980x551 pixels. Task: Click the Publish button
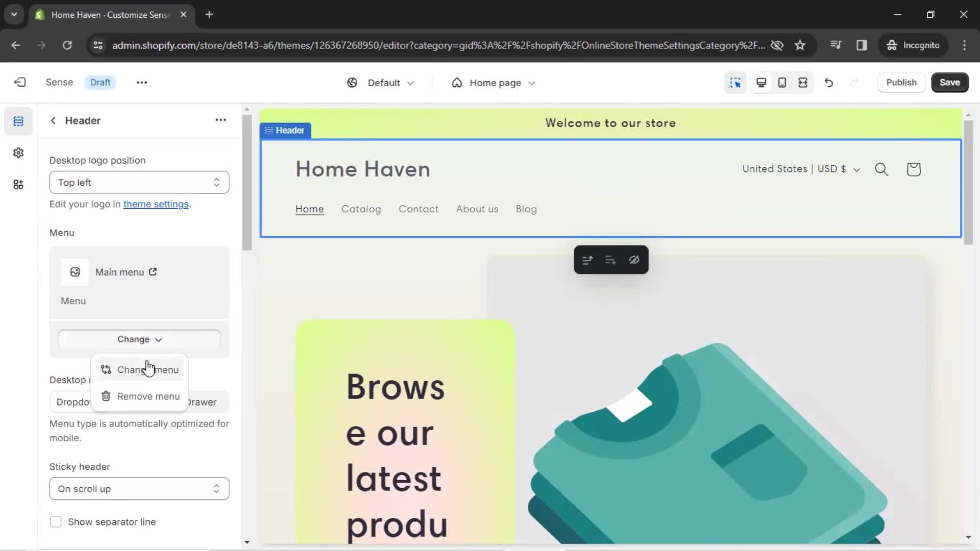click(901, 82)
